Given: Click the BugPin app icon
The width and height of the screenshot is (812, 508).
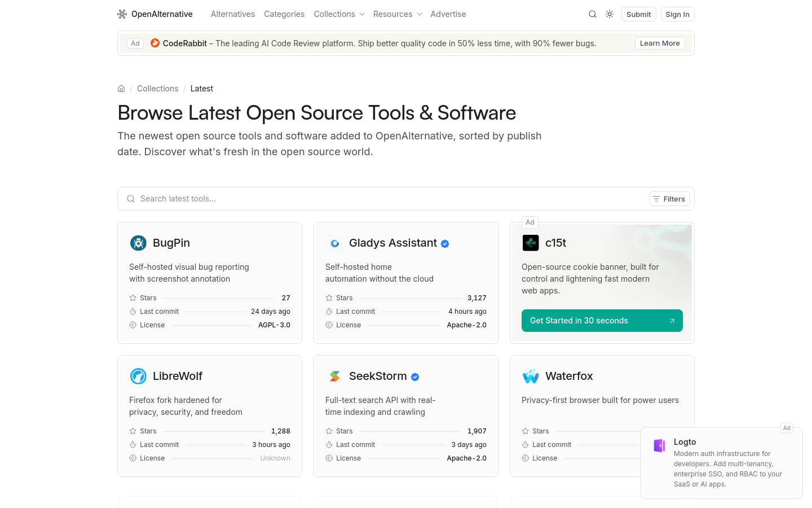Looking at the screenshot, I should [138, 243].
